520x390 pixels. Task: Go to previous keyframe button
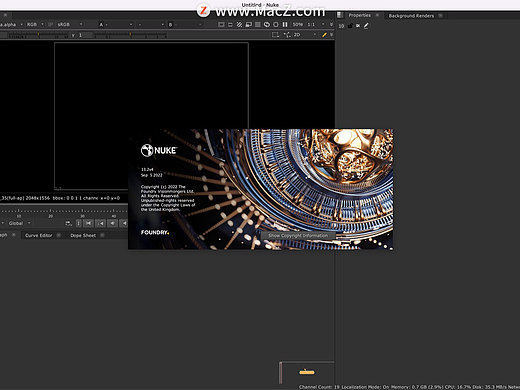[x=101, y=223]
